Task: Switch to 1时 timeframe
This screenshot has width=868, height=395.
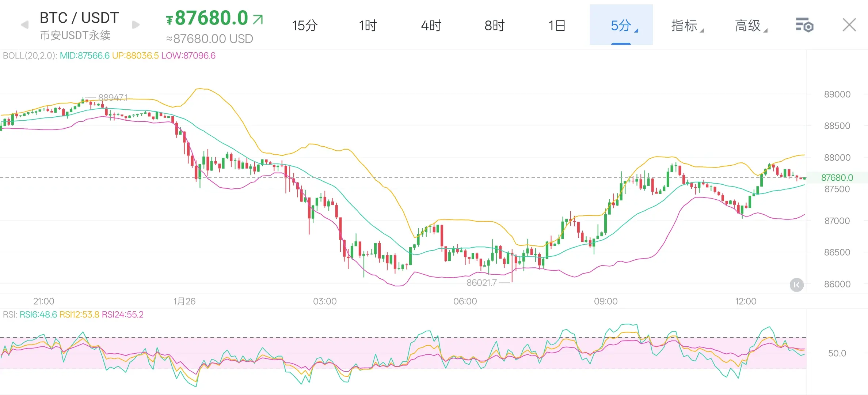Action: 368,26
